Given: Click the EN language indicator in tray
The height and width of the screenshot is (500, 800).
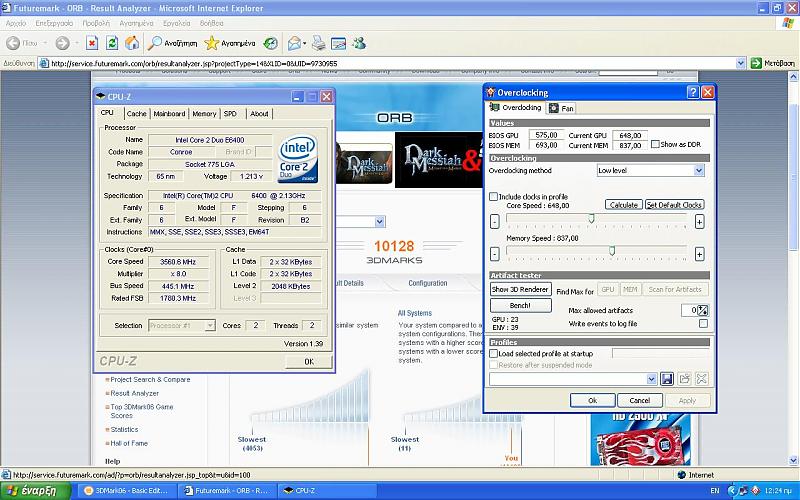Looking at the screenshot, I should [x=715, y=491].
